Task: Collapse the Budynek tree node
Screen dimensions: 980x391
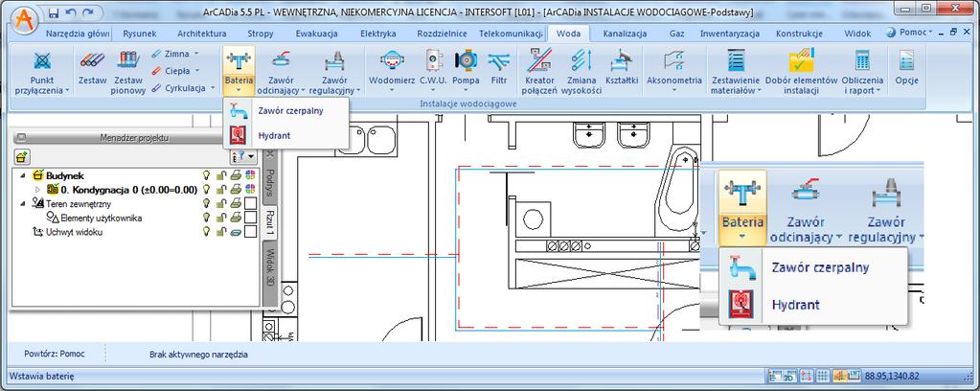Action: click(x=24, y=175)
